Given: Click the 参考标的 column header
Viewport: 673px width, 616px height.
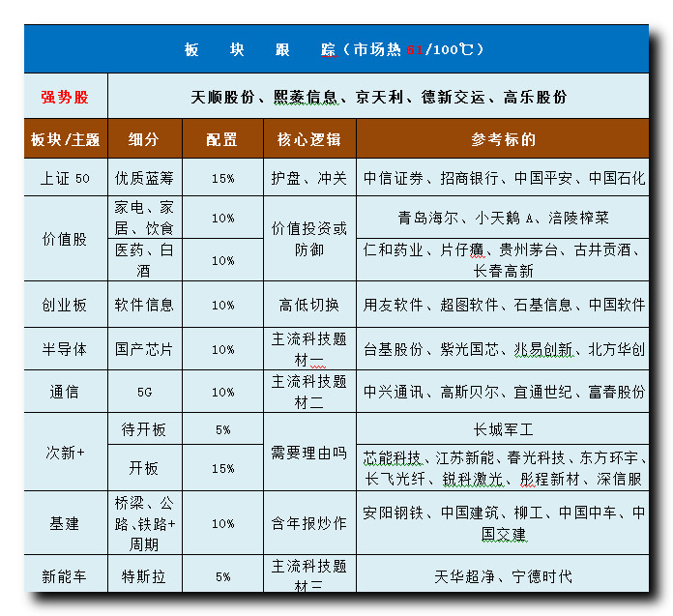Looking at the screenshot, I should coord(503,139).
